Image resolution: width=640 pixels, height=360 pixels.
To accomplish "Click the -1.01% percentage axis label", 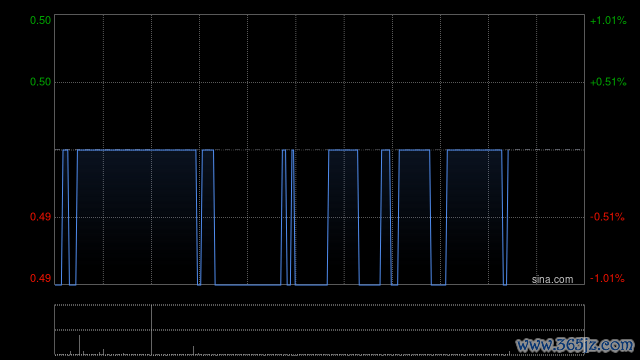I will tap(607, 279).
